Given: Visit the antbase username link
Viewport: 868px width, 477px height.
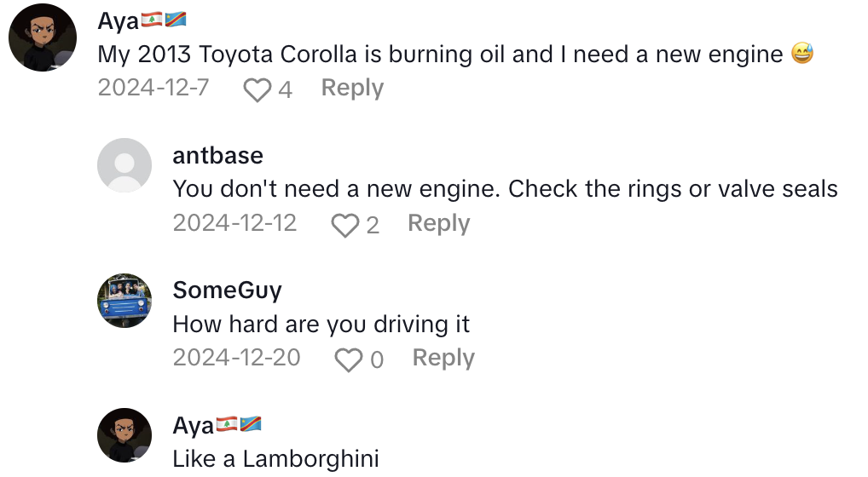Looking at the screenshot, I should pyautogui.click(x=217, y=155).
